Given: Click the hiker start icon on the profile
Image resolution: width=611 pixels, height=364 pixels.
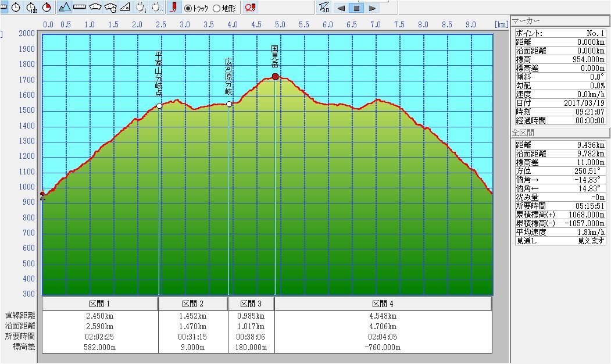Looking at the screenshot, I should click(x=42, y=195).
